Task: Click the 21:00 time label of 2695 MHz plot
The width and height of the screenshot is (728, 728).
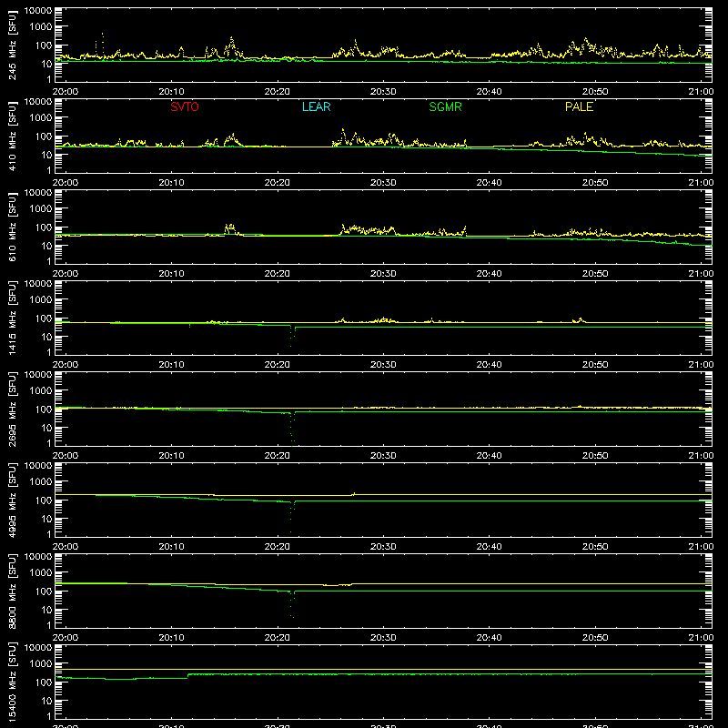Action: click(701, 456)
